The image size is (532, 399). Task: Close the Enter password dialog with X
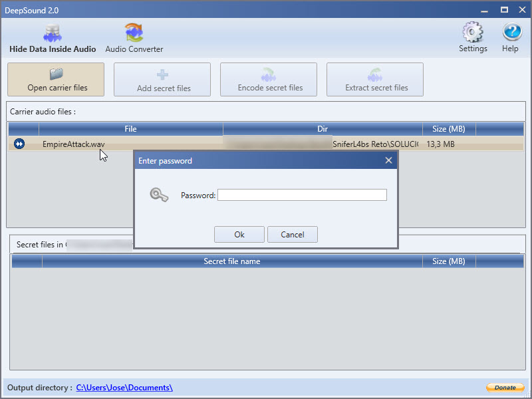pos(388,160)
